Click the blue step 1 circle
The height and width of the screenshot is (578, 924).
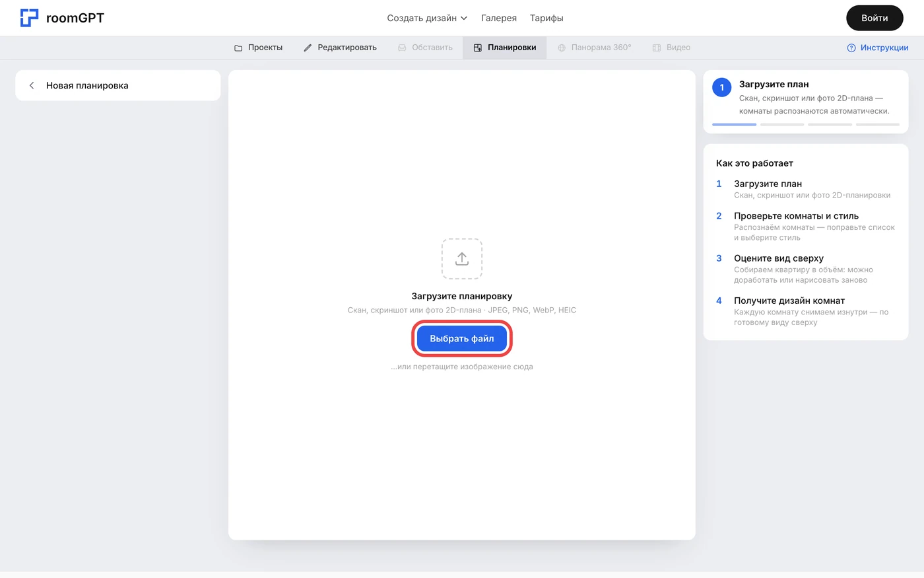point(722,87)
